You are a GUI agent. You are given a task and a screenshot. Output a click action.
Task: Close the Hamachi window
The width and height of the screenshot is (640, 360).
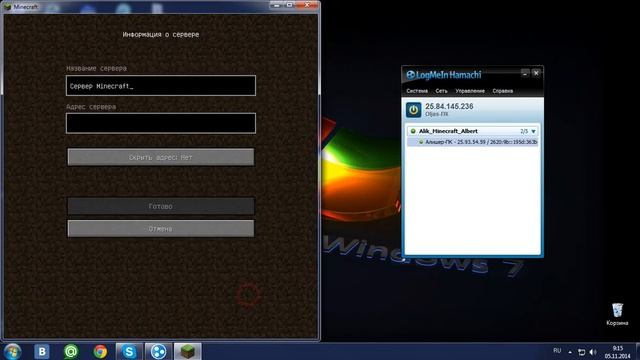point(536,73)
